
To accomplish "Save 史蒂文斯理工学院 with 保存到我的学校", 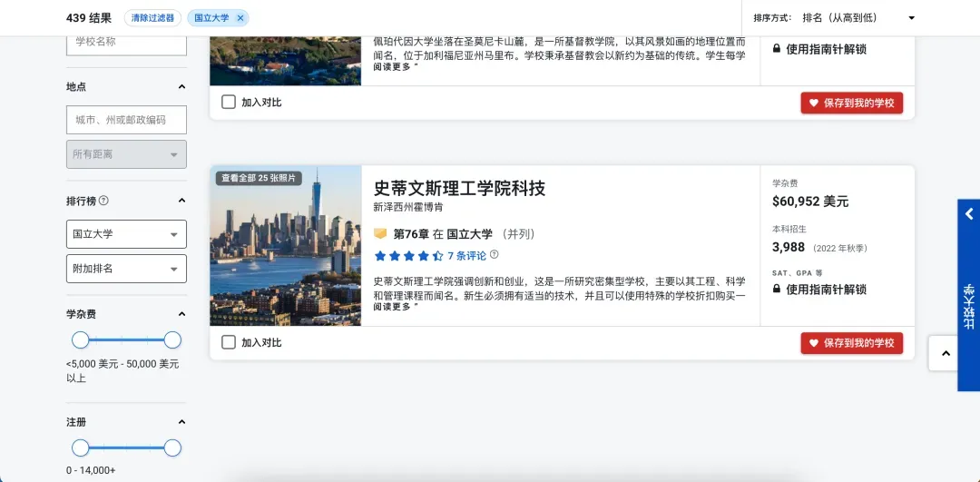I will click(x=852, y=343).
